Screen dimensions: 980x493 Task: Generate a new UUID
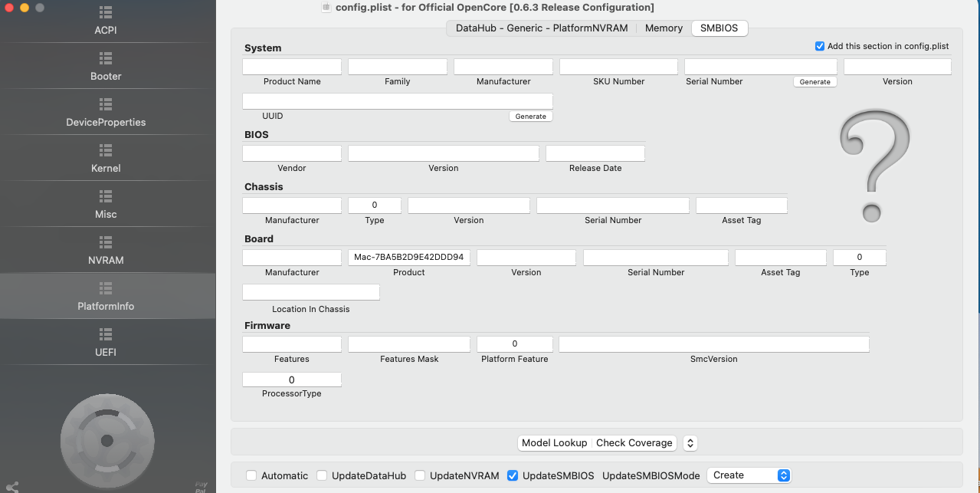coord(530,117)
